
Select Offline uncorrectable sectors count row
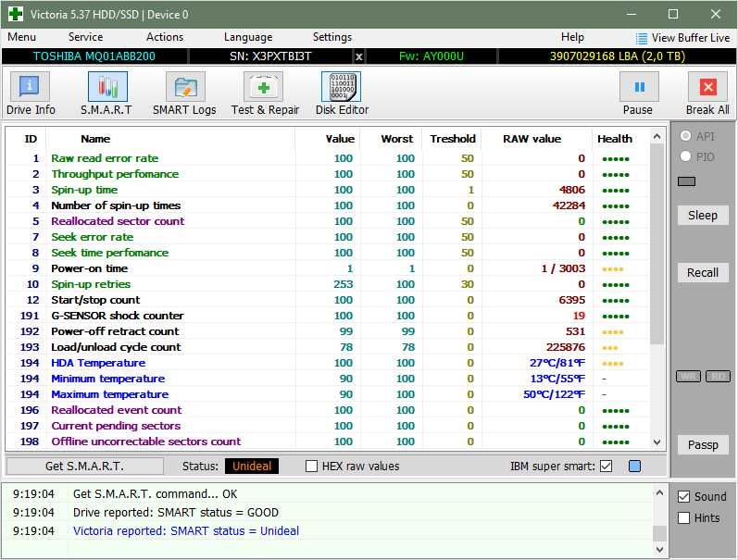[x=328, y=442]
